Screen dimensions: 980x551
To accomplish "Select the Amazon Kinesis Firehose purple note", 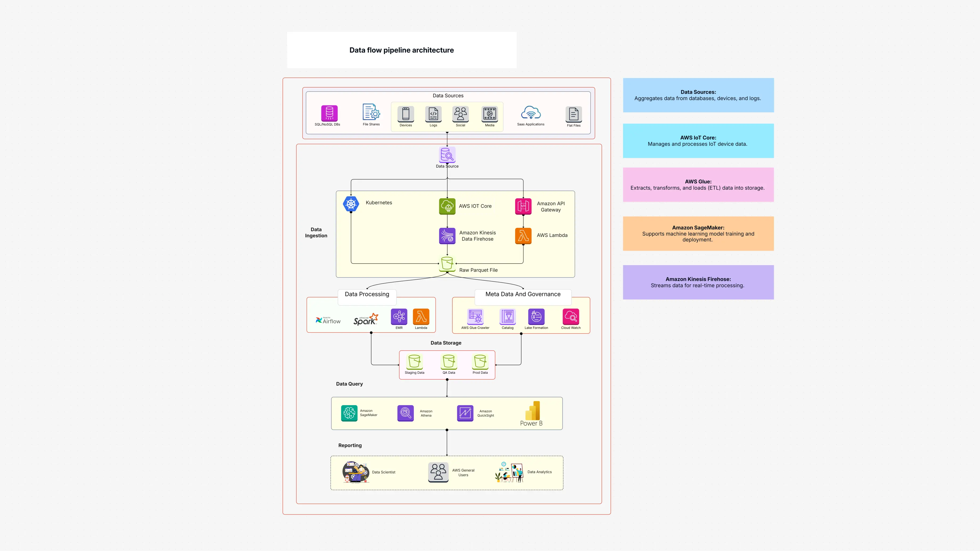I will pos(698,282).
